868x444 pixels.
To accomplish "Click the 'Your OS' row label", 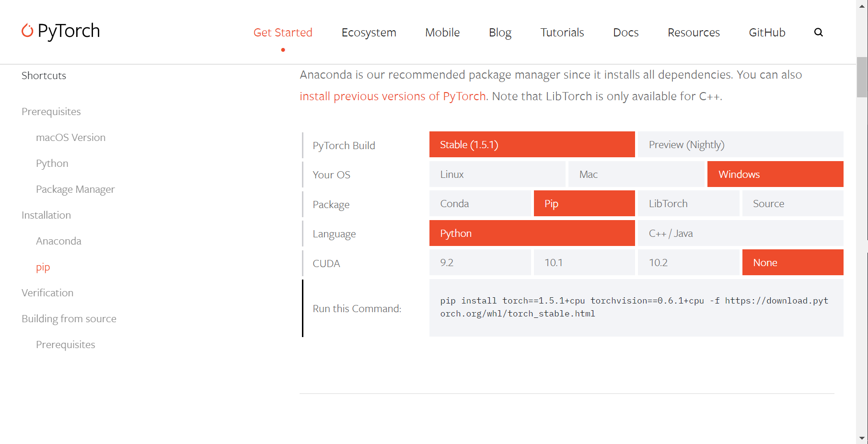I will point(331,175).
